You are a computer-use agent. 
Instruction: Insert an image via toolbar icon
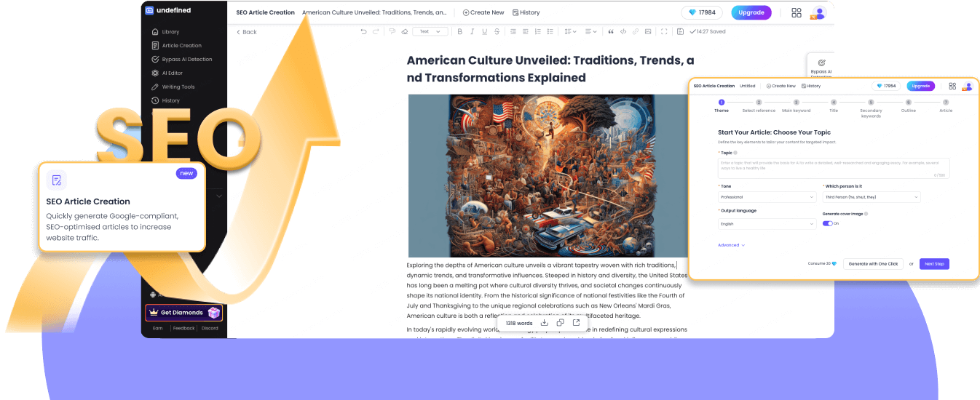[x=648, y=31]
